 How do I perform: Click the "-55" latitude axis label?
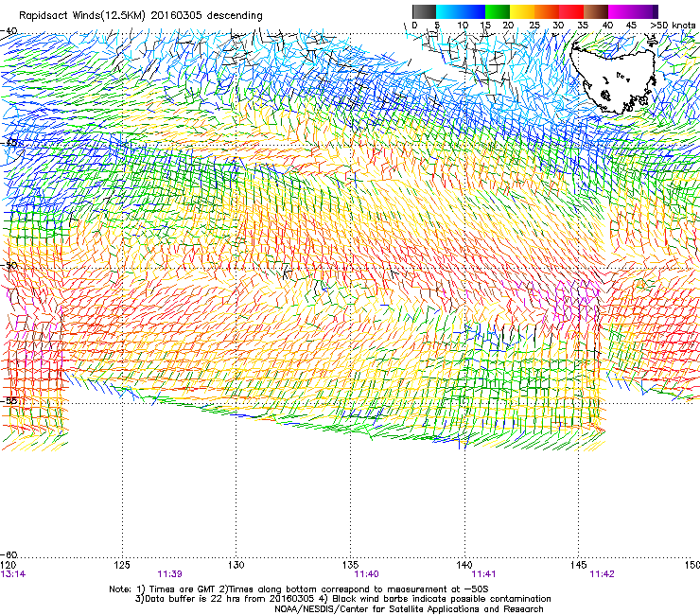click(x=9, y=400)
